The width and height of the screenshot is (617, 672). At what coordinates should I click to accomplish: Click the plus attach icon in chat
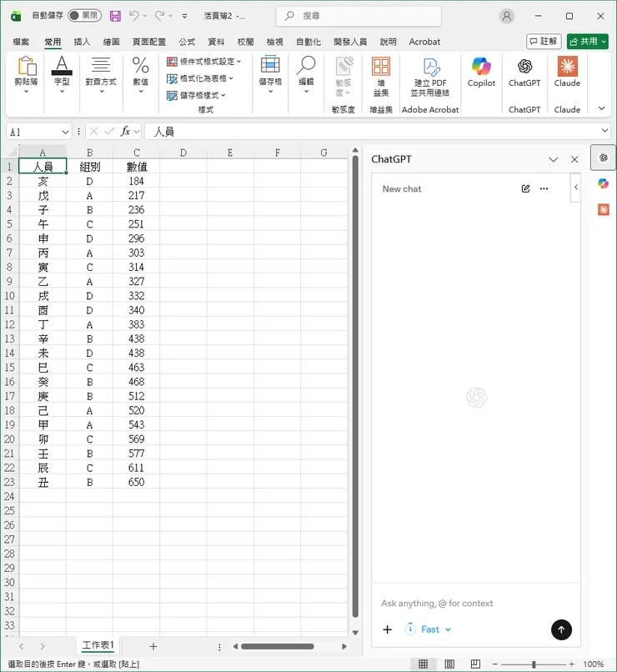[388, 629]
